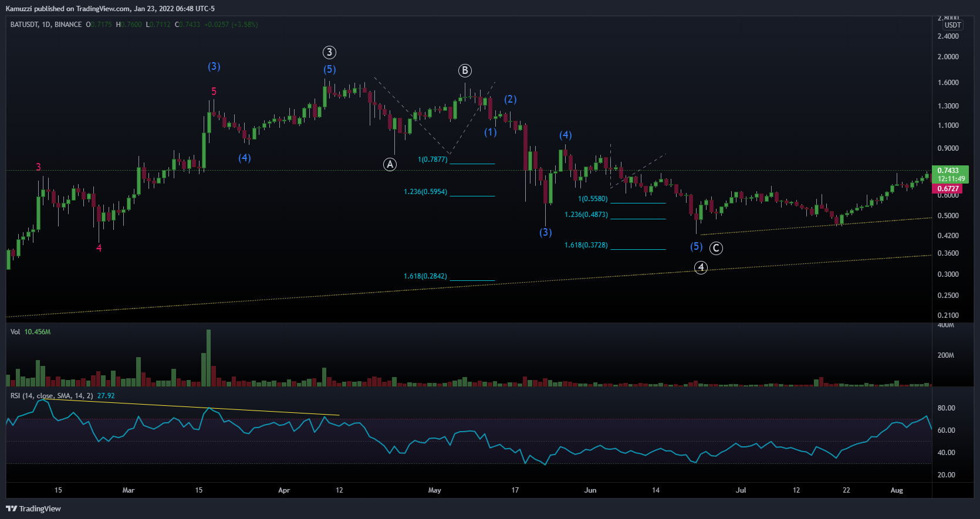This screenshot has height=519, width=980.
Task: Click the tallest green volume bar
Action: (x=208, y=358)
